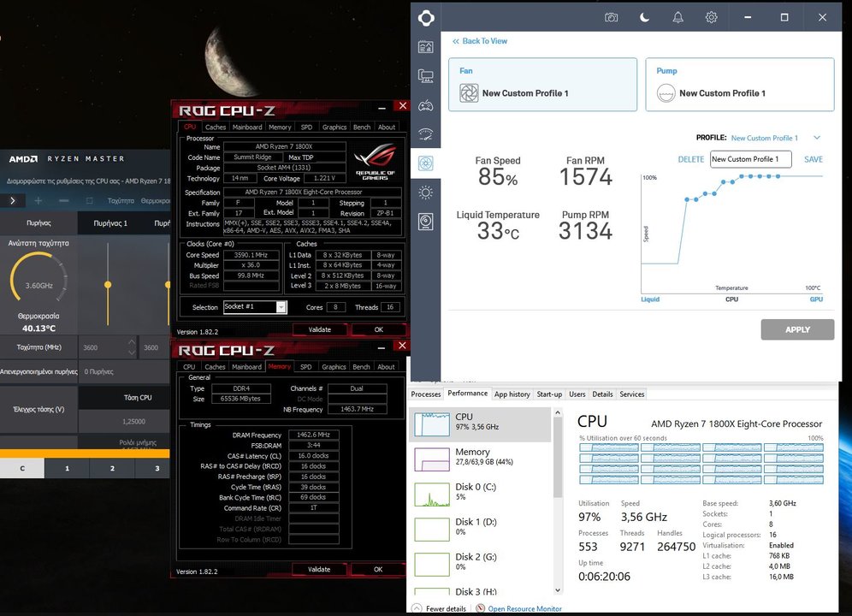Screen dimensions: 852x616
Task: Expand the Ryzen Master side panel arrow
Action: click(x=13, y=200)
